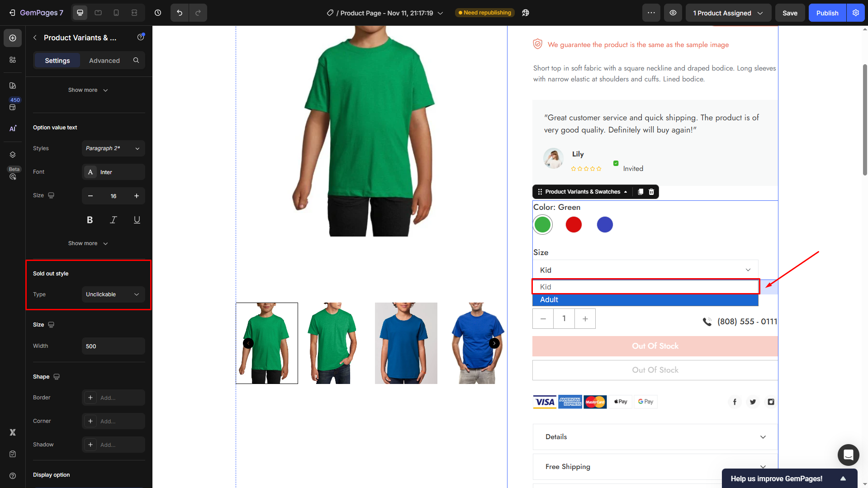Screen dimensions: 868x488
Task: Open the AI assistant sidebar icon
Action: [13, 128]
